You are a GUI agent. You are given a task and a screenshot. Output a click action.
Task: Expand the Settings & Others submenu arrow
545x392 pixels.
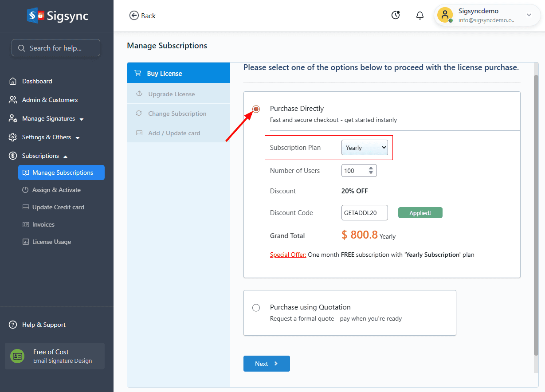(x=78, y=138)
